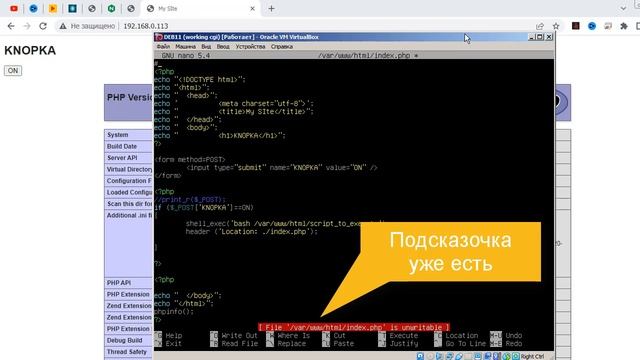640x360 pixels.
Task: Open the gray cast-like extension icon
Action: pyautogui.click(x=608, y=26)
